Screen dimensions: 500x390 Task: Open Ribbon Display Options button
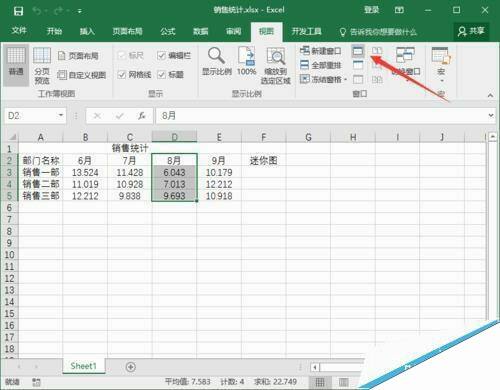(399, 10)
